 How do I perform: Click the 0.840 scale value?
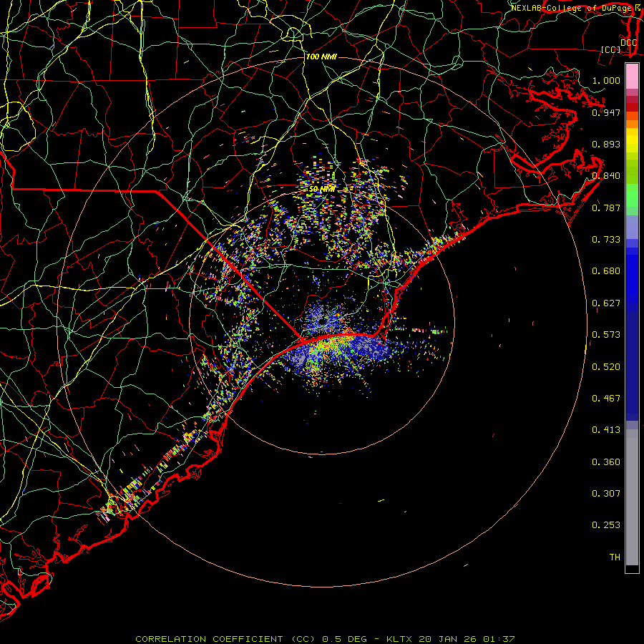[x=606, y=176]
